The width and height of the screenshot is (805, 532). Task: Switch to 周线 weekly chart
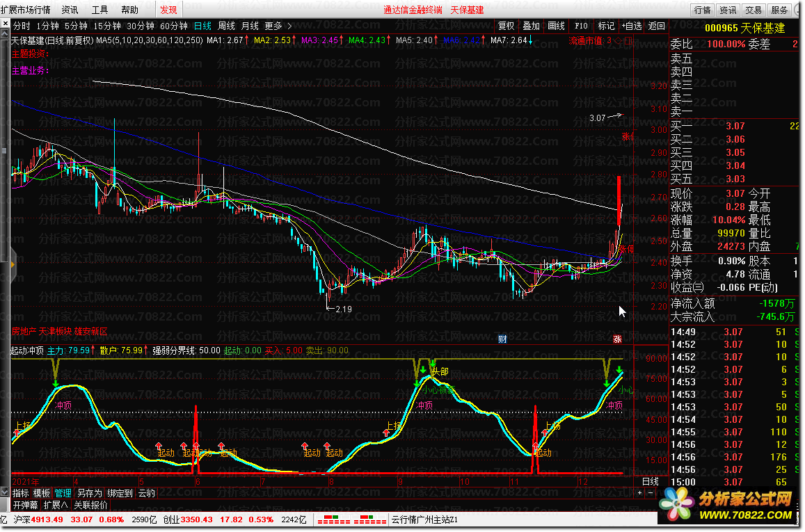pyautogui.click(x=226, y=26)
